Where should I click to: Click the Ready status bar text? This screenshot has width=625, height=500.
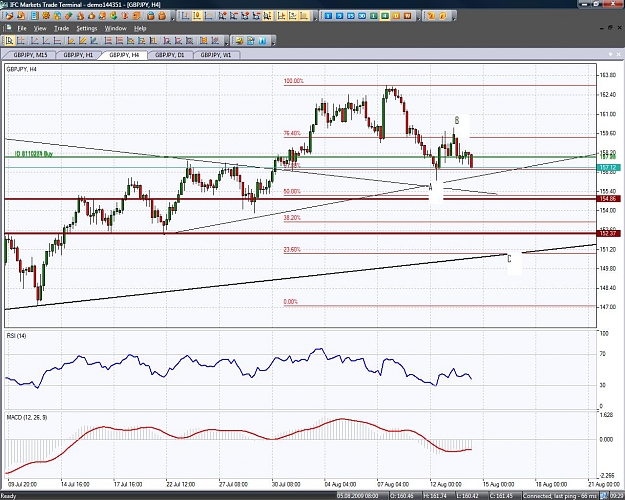point(9,496)
